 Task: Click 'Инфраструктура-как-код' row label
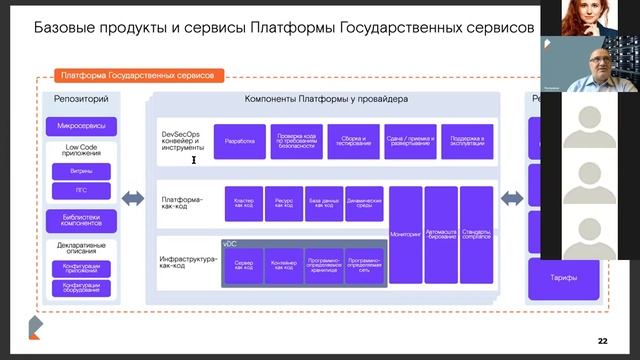tap(188, 262)
